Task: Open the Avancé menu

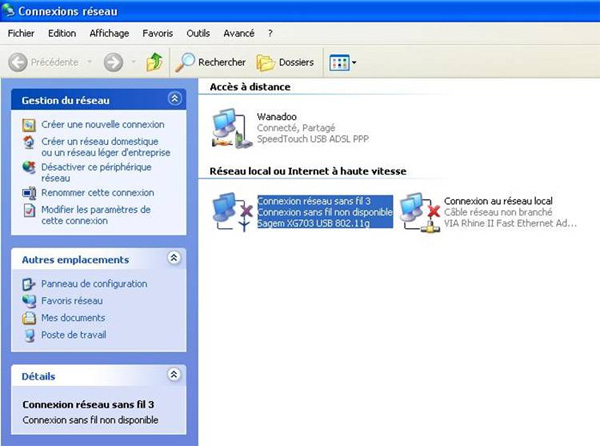Action: point(239,34)
